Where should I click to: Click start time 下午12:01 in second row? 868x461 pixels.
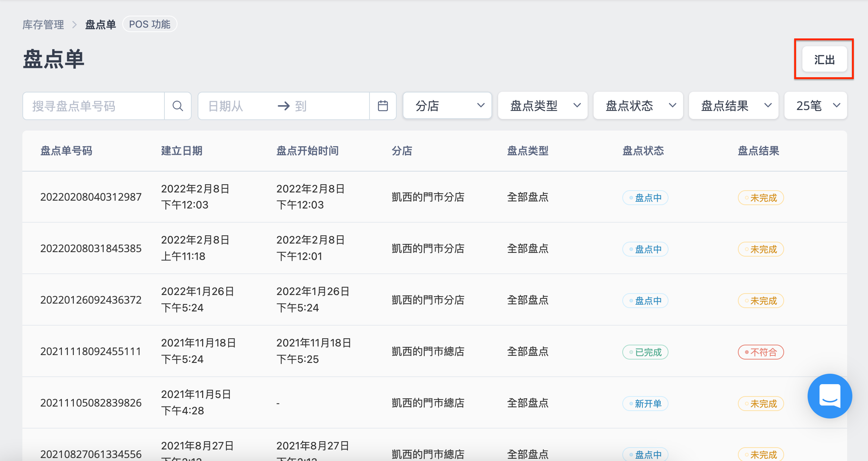click(299, 256)
